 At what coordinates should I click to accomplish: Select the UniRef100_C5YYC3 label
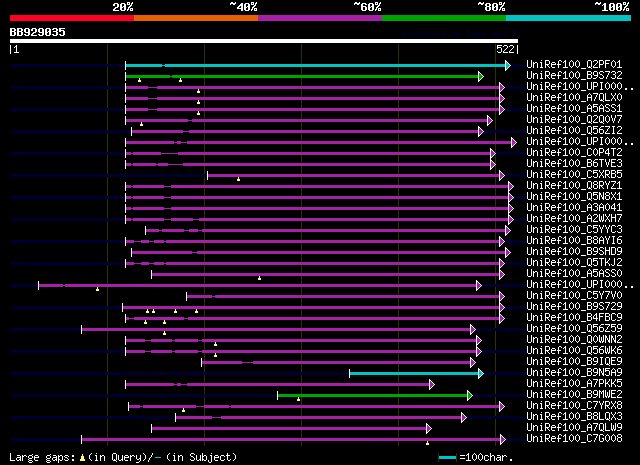point(574,230)
